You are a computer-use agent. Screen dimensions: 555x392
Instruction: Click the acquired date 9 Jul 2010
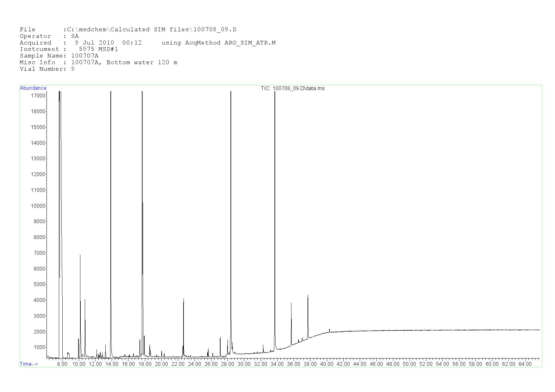[94, 43]
